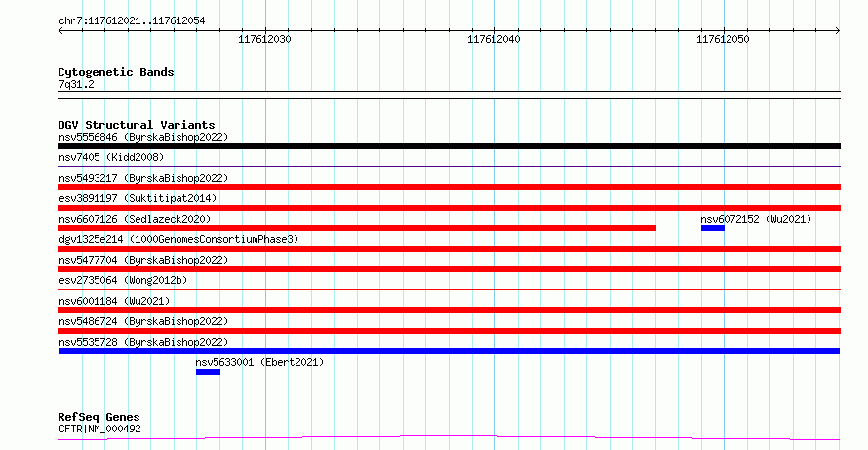Open variant nsv7405 (Kidd2008) label
Viewport: 868px width, 450px height.
[111, 157]
